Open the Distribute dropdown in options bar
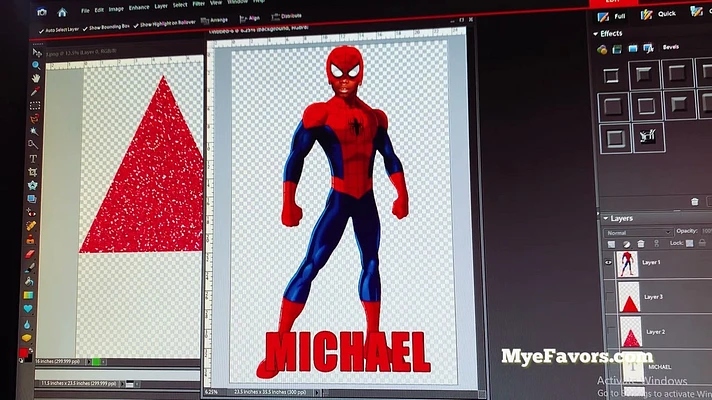 pos(286,16)
